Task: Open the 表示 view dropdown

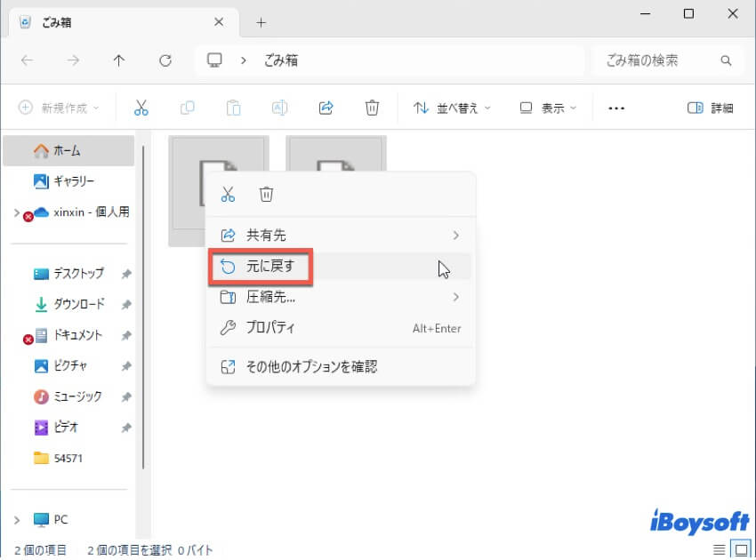Action: coord(548,108)
